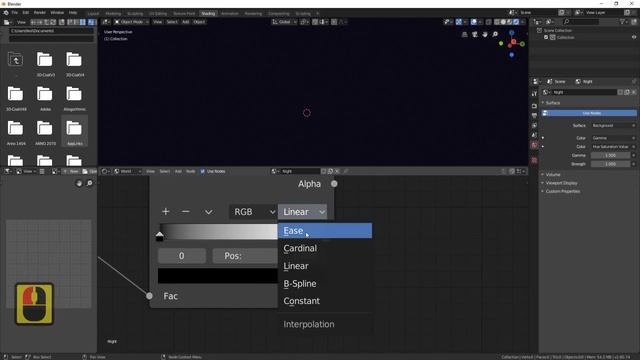The image size is (640, 360).
Task: Open the outliner filter funnel icon
Action: [x=623, y=22]
